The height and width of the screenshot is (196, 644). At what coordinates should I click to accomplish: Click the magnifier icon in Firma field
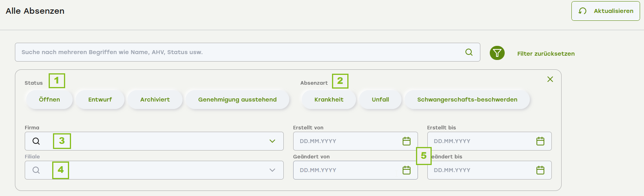[36, 141]
